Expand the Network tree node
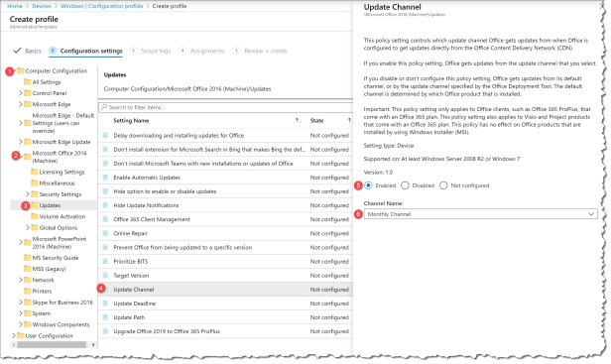611x364 pixels. [20, 280]
